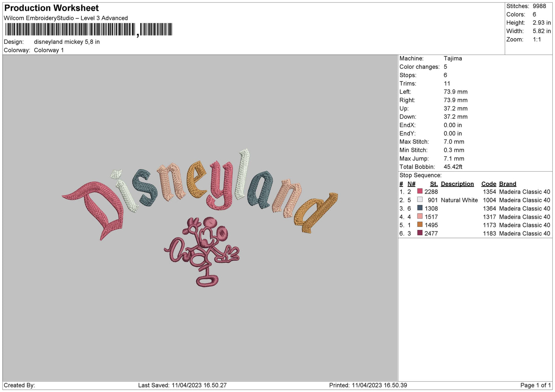This screenshot has height=392, width=555.
Task: Click the N# column header
Action: pyautogui.click(x=411, y=184)
